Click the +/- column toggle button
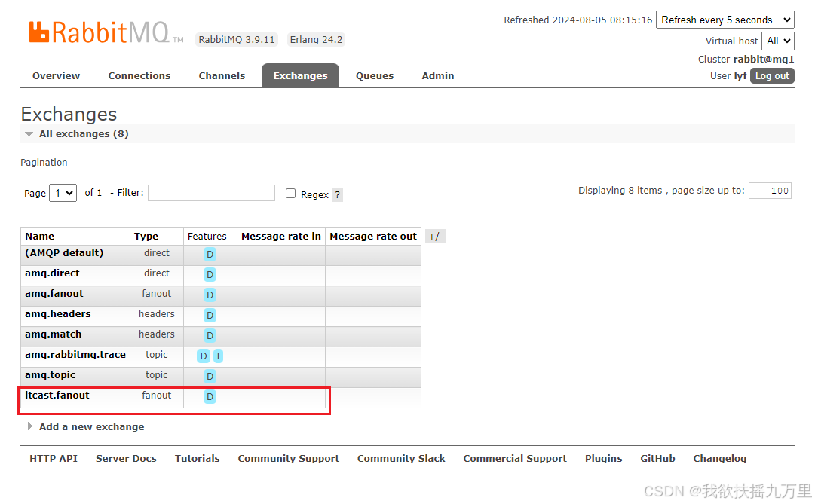The image size is (815, 504). point(436,237)
